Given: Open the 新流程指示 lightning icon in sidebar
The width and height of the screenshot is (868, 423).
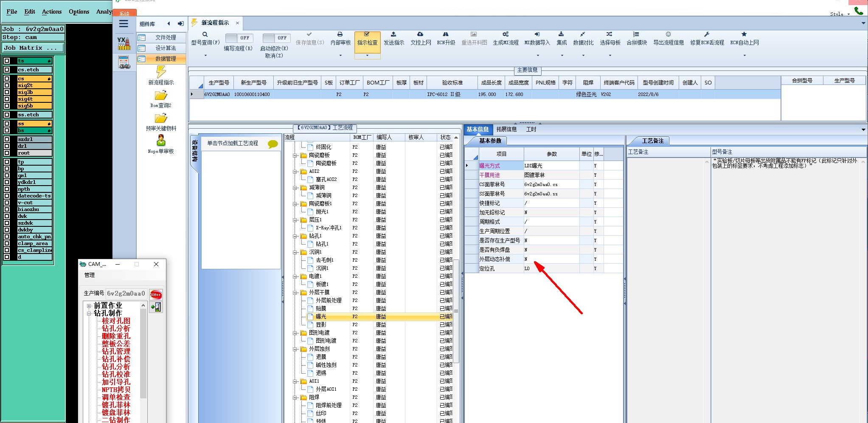Looking at the screenshot, I should coord(161,71).
